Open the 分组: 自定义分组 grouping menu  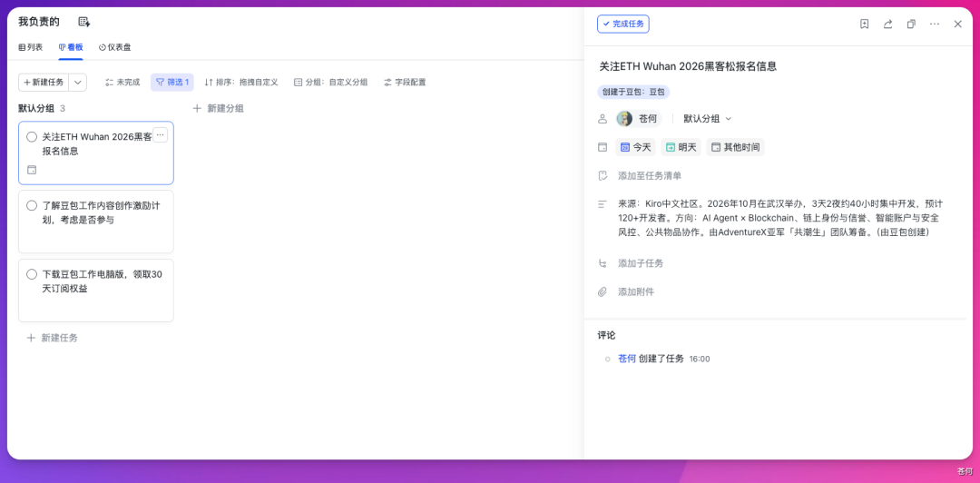coord(330,82)
